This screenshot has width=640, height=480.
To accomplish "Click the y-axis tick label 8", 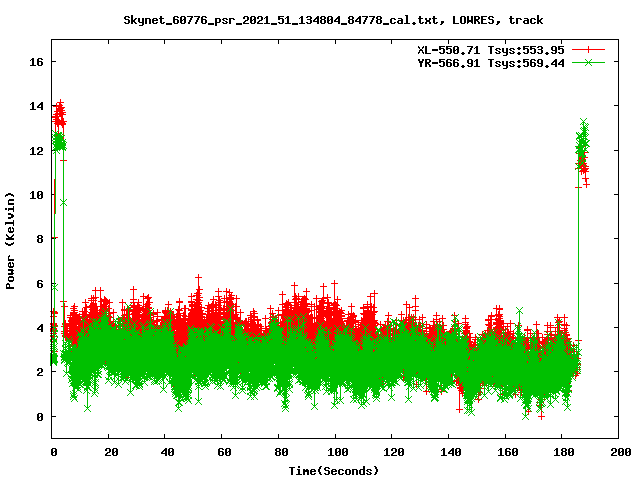I will pyautogui.click(x=40, y=239).
